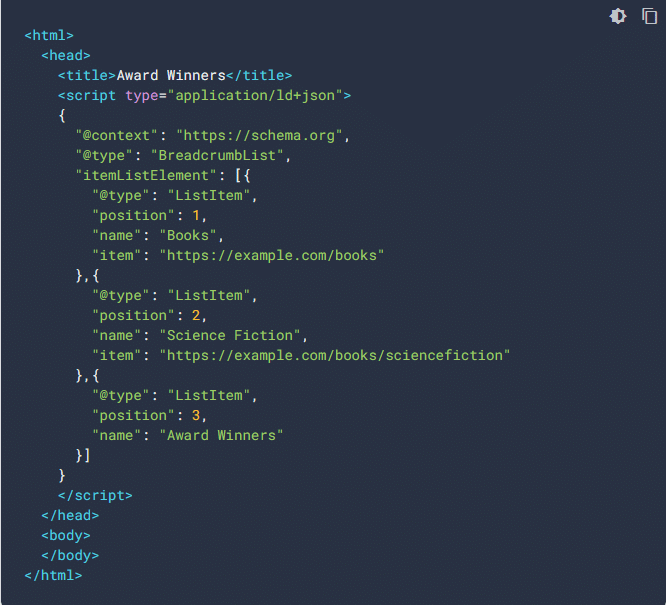Click the opening body tag

[66, 535]
